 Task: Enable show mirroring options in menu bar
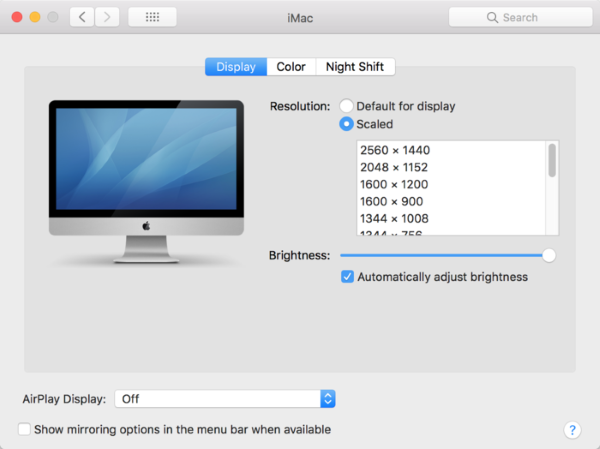tap(24, 430)
